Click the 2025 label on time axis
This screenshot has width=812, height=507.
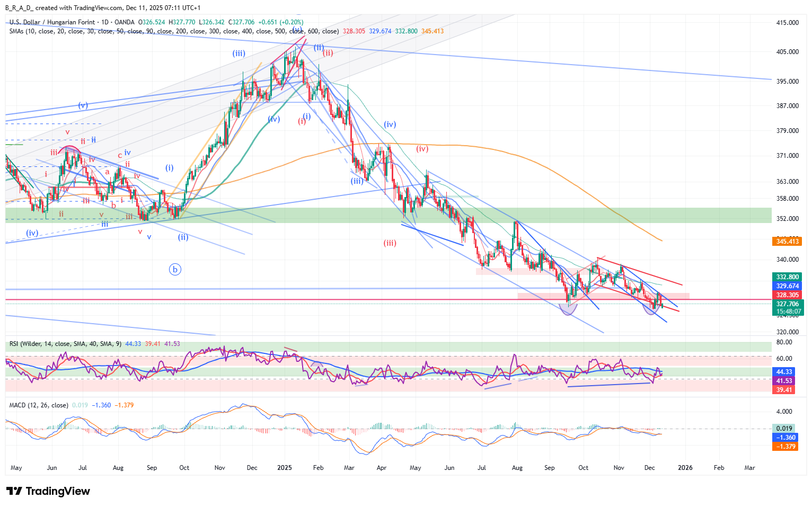(x=285, y=468)
